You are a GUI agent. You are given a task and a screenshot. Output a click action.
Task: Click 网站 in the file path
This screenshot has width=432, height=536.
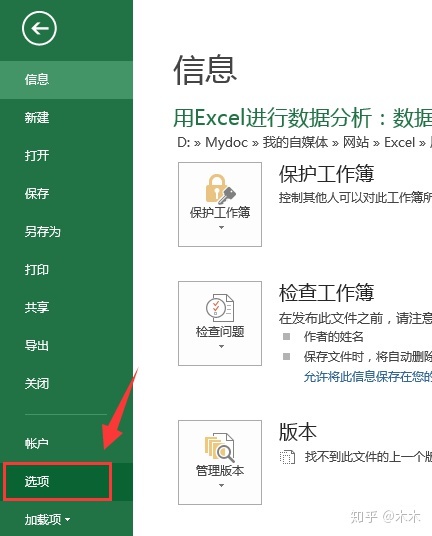(356, 143)
